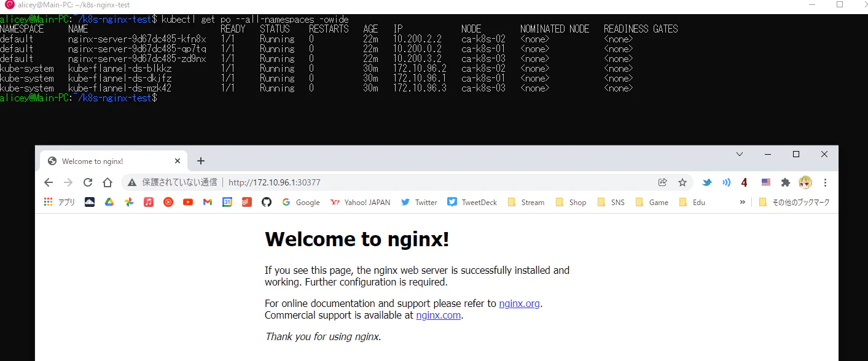Open the tab search dropdown arrow

click(x=740, y=154)
